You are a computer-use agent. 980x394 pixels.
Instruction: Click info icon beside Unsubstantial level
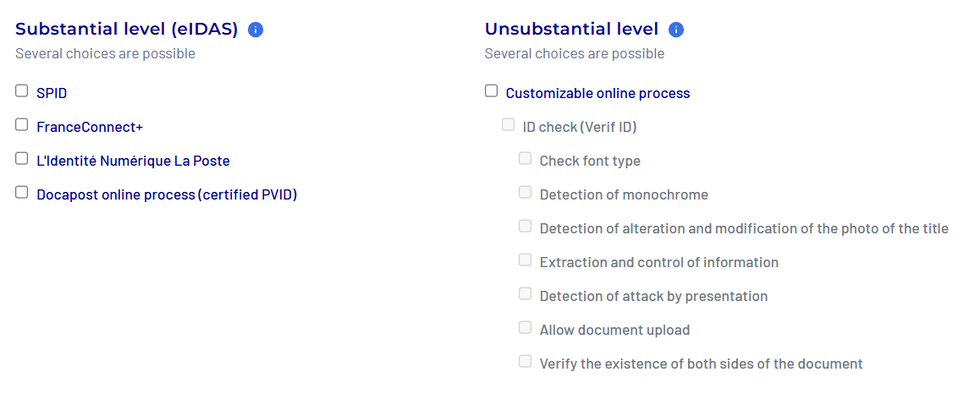(675, 30)
